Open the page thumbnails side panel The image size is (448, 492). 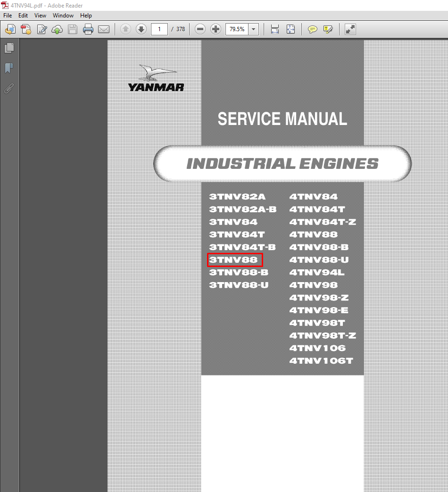tap(9, 48)
